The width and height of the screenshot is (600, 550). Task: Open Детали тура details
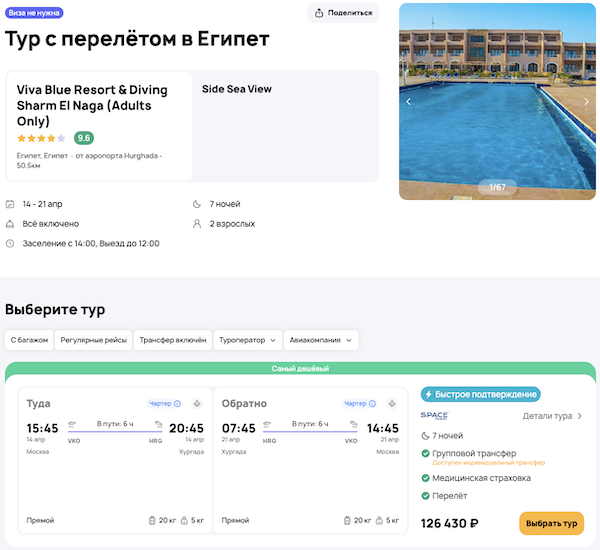coord(552,416)
